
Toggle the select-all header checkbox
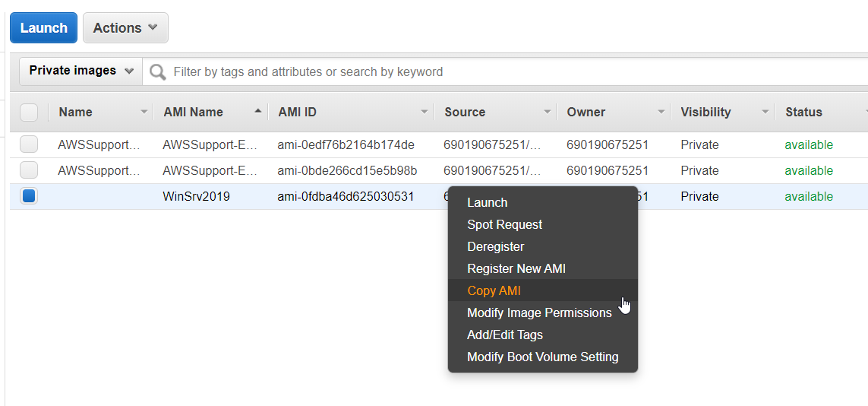[29, 113]
